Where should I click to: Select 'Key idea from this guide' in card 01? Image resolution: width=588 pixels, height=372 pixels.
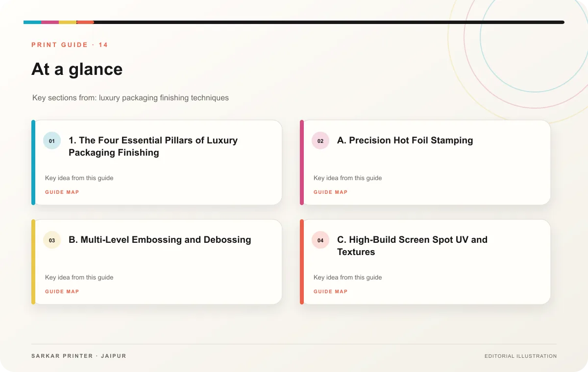(x=79, y=178)
